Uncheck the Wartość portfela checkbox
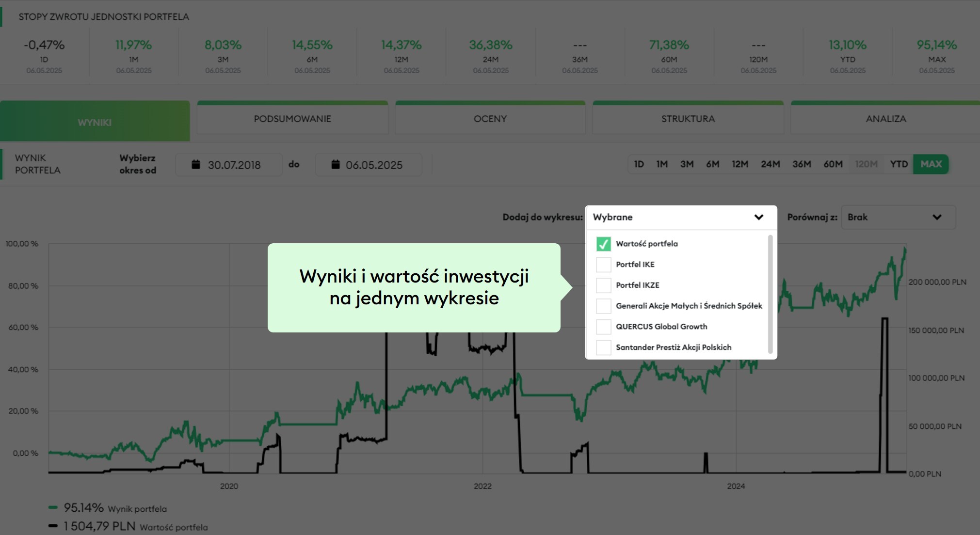The image size is (980, 535). (603, 244)
